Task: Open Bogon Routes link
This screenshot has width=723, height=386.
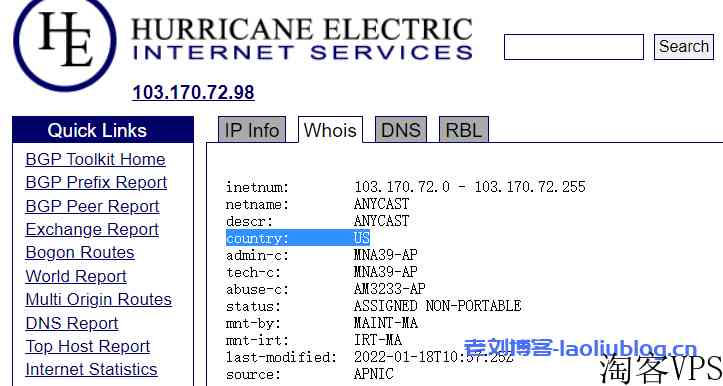Action: pos(80,252)
